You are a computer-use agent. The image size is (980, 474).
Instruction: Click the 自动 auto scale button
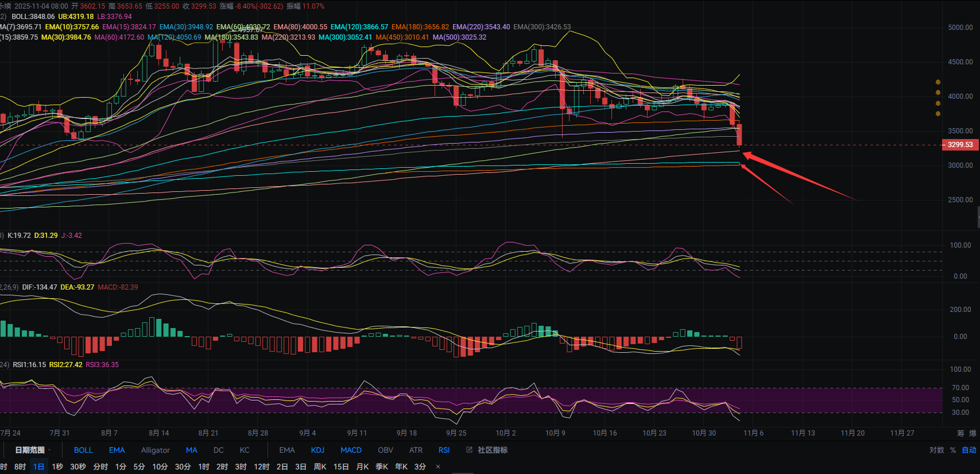pos(969,450)
